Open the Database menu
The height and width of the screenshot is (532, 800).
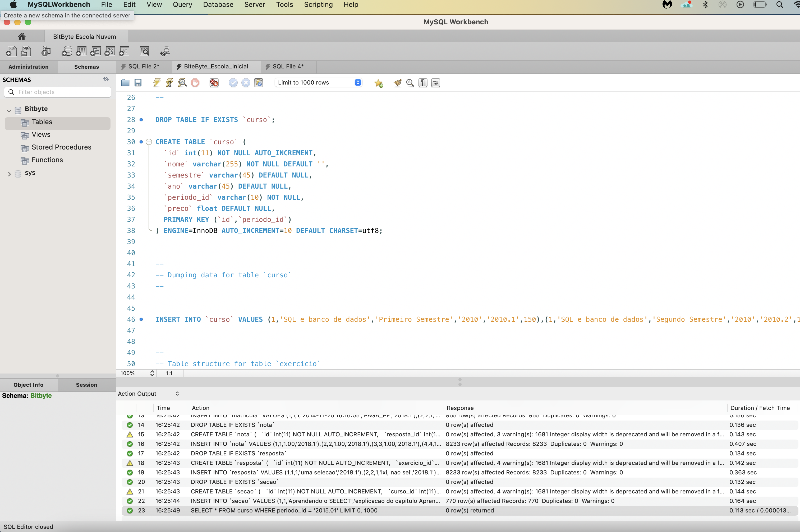coord(218,5)
